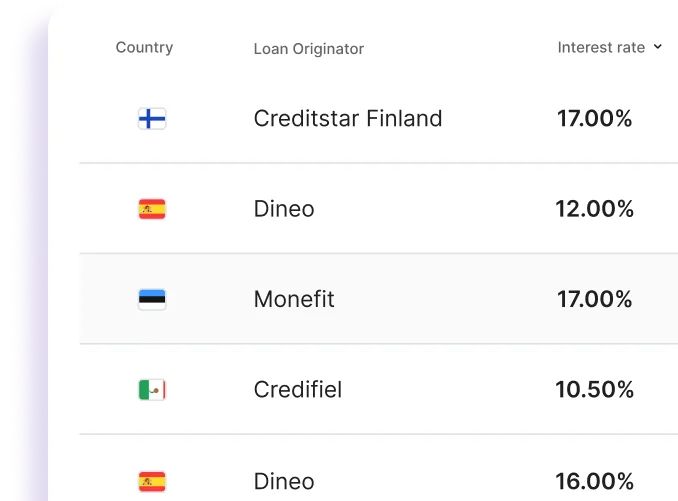Expand the Interest rate sort chevron
Screen dimensions: 678x501
click(658, 47)
